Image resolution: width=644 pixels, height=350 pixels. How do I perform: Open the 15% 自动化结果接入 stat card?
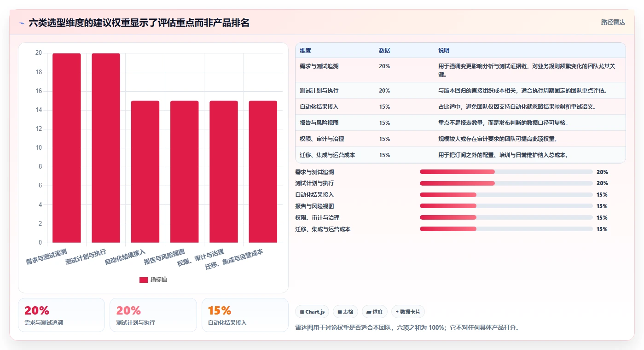tap(245, 315)
